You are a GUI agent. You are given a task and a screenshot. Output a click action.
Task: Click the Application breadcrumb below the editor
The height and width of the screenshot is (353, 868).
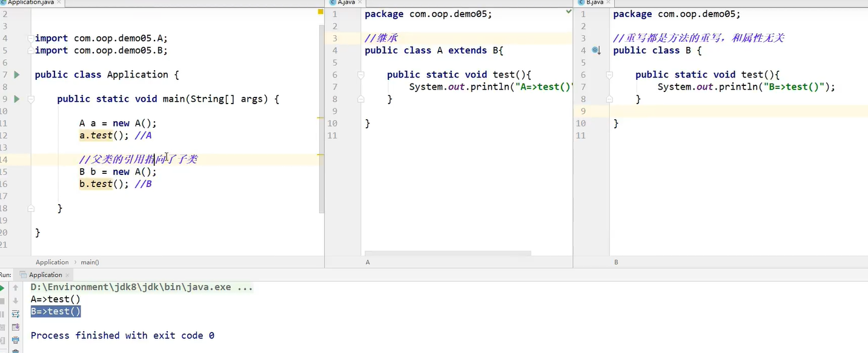tap(52, 262)
